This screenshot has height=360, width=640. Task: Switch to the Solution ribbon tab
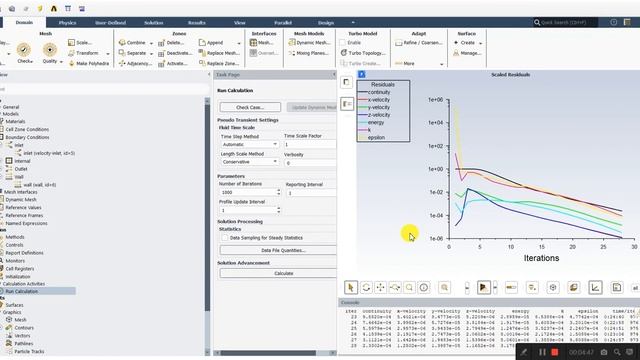click(x=153, y=23)
